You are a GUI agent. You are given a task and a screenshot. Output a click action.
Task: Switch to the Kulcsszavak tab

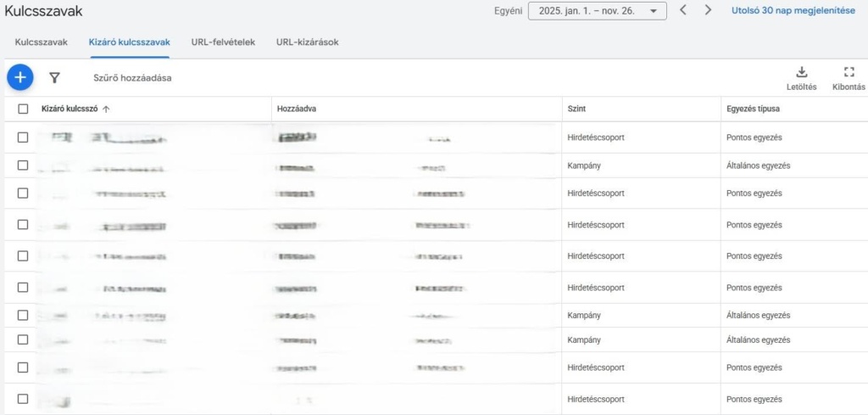(42, 42)
